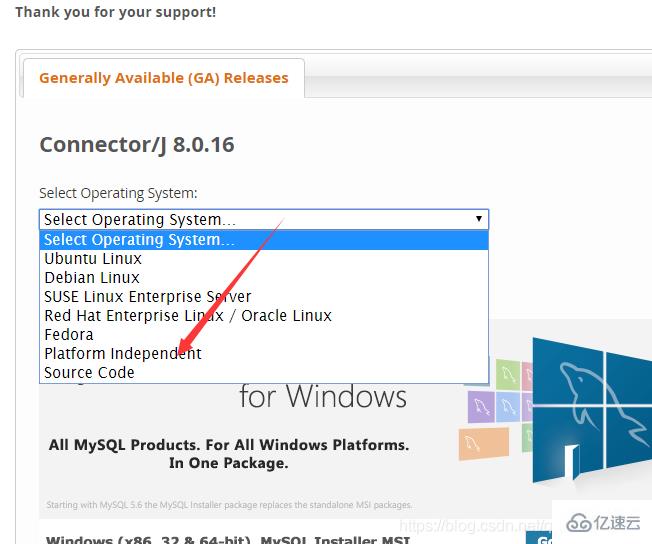Click the purple MySQL tile icon
This screenshot has height=544, width=652.
[x=481, y=407]
